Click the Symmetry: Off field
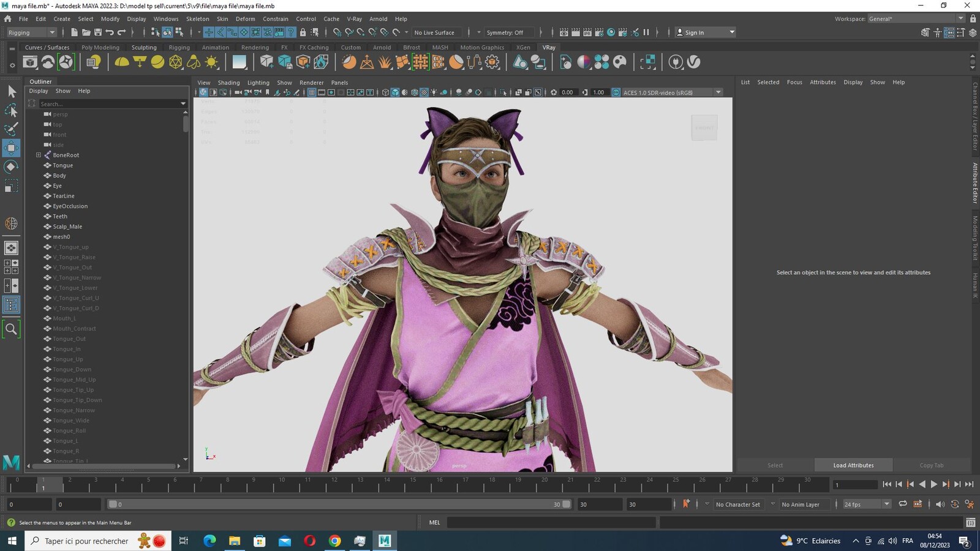 510,32
